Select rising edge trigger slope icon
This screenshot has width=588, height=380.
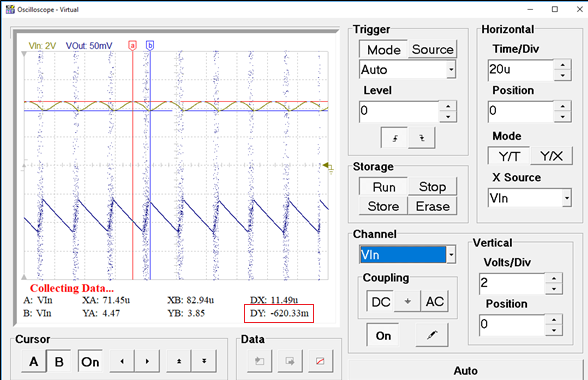tap(394, 138)
